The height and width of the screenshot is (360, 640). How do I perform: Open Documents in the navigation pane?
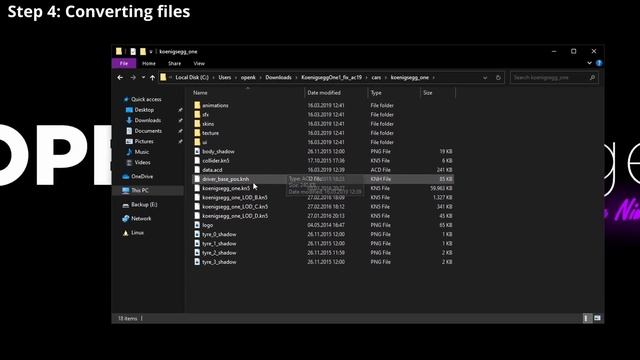pos(148,131)
